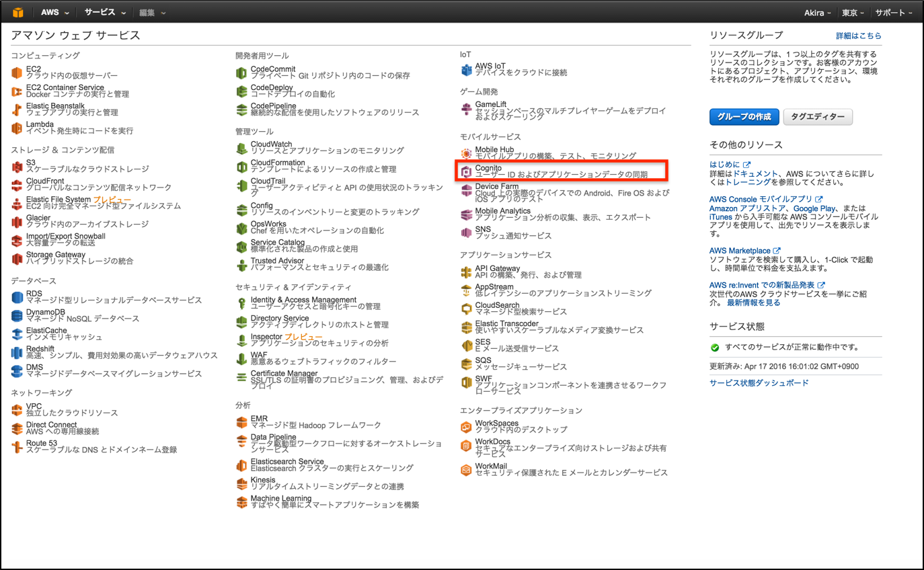This screenshot has width=924, height=570.
Task: Open the サービス状態ダッシュボード link
Action: tap(759, 383)
